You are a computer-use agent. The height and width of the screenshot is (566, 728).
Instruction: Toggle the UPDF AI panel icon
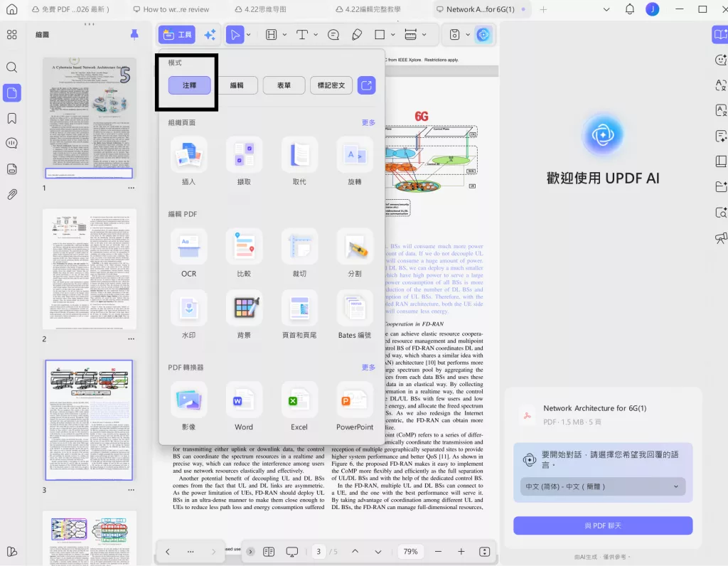click(483, 35)
